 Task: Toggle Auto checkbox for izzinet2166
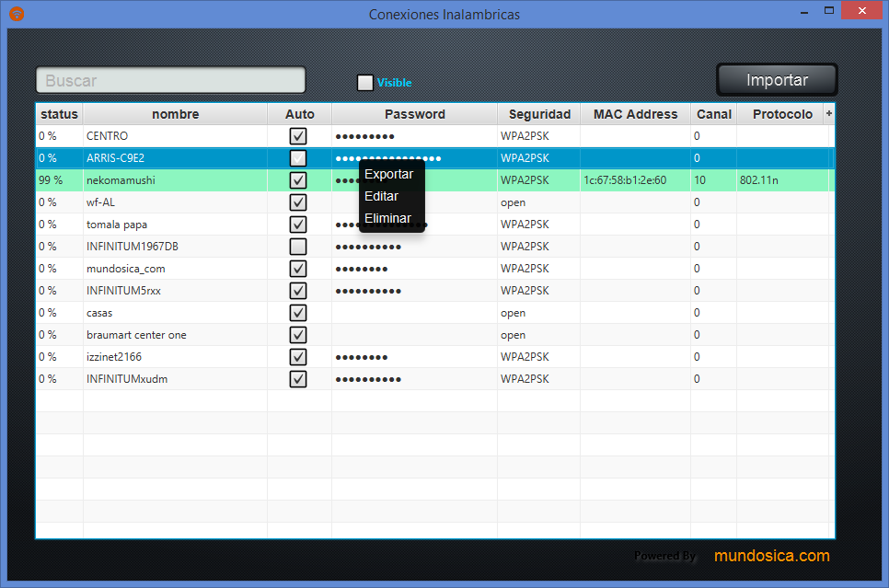[x=298, y=357]
